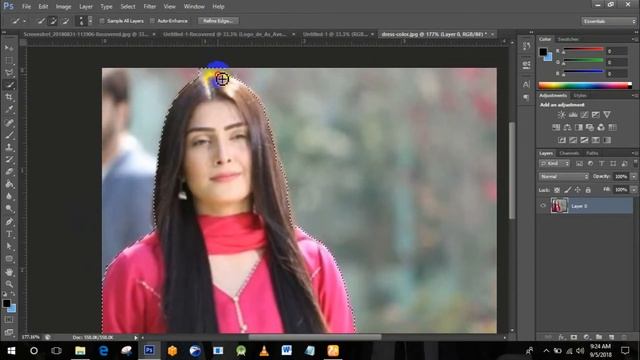640x360 pixels.
Task: Add a Color Balance adjustment
Action: click(x=567, y=127)
